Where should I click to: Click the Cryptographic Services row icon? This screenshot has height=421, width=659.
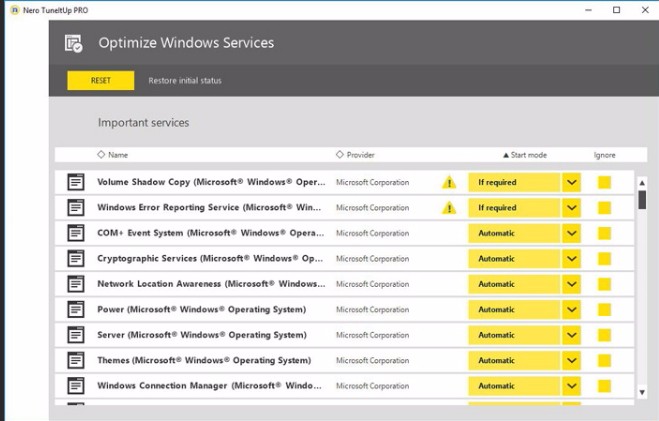pos(76,259)
